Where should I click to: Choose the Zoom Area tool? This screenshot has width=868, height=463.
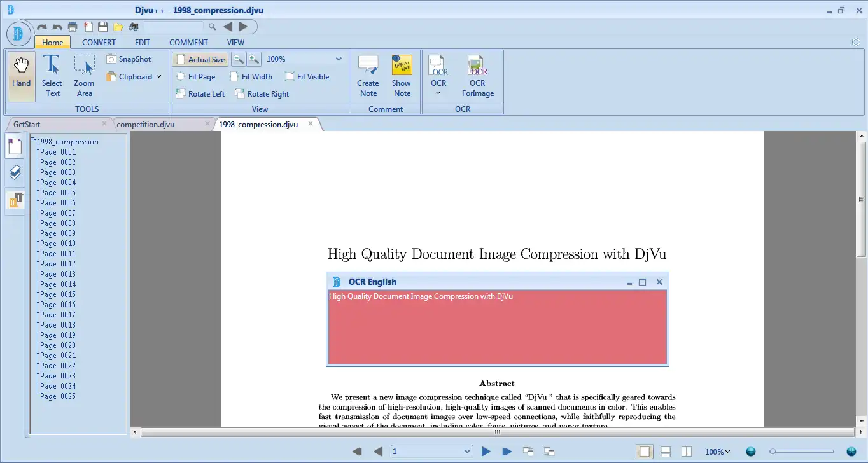pyautogui.click(x=84, y=77)
